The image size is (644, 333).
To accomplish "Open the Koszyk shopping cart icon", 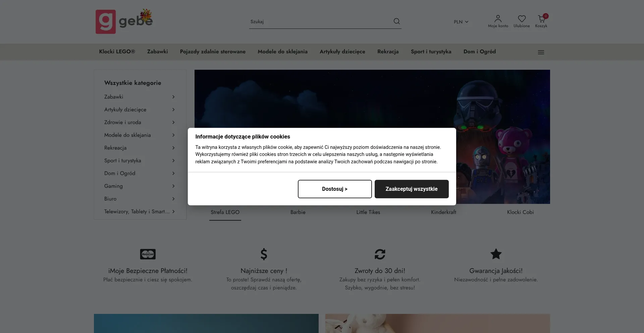I will click(x=541, y=21).
